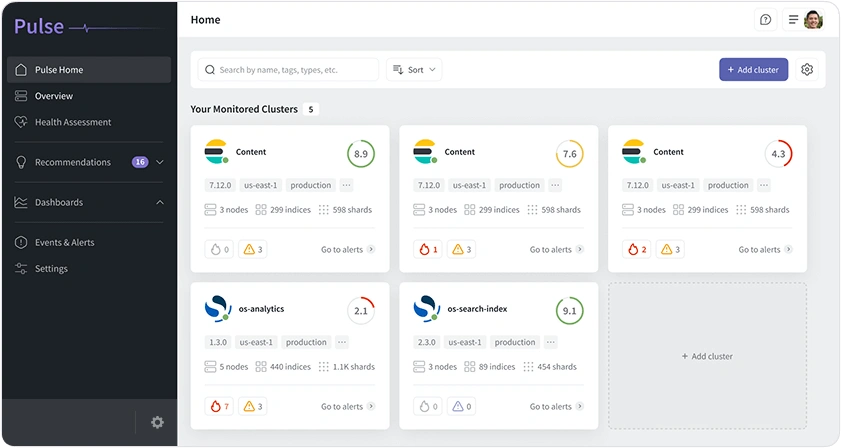This screenshot has height=448, width=841.
Task: Click the os-analytics cluster logo
Action: tap(217, 309)
